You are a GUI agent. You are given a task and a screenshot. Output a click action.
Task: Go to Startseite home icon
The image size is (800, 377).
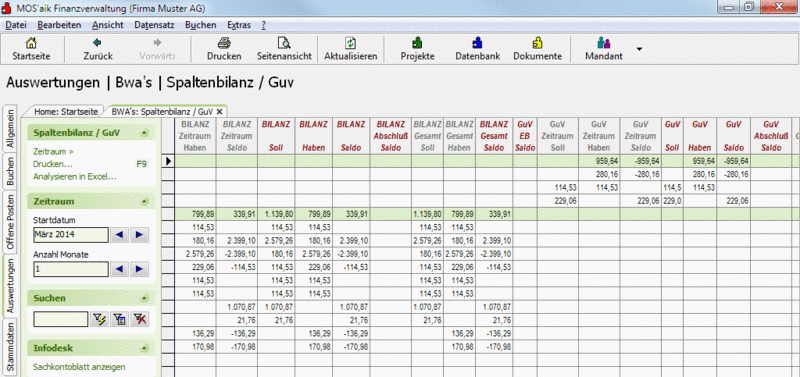click(31, 43)
